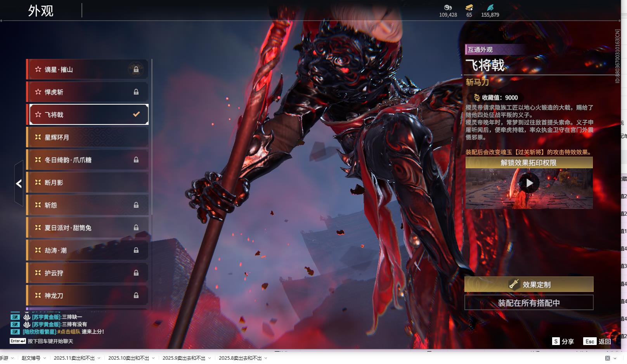Select the 悍虎斩 skin row

click(x=87, y=92)
